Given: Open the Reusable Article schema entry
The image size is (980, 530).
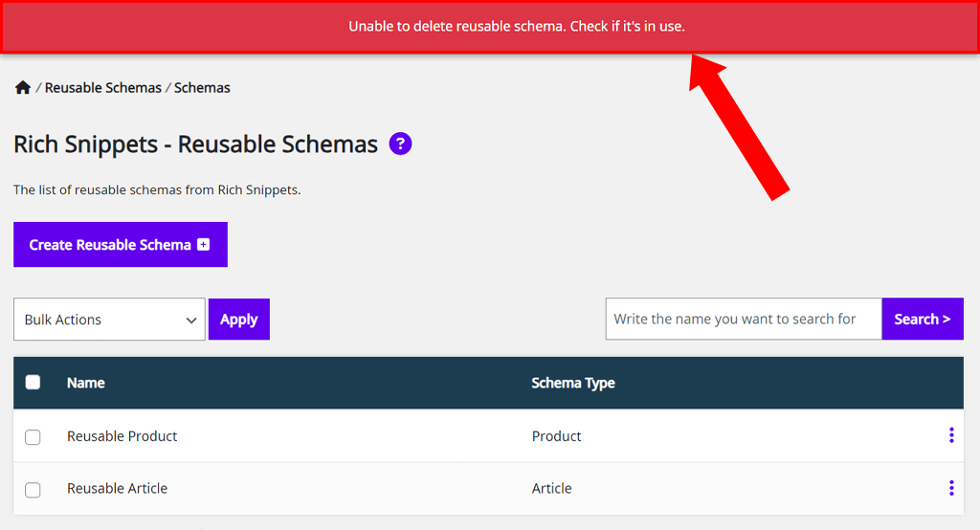Looking at the screenshot, I should pyautogui.click(x=117, y=488).
